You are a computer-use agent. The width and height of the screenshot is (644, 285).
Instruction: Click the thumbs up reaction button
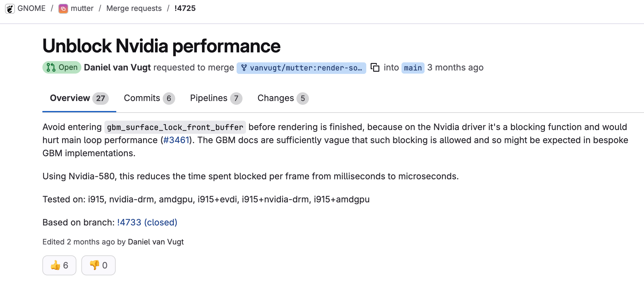tap(59, 265)
